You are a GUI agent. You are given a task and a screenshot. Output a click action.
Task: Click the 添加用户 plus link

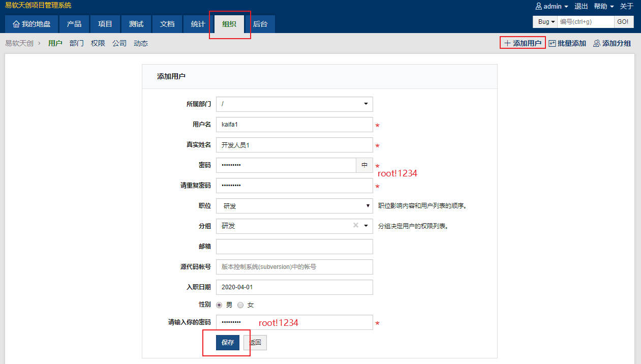[523, 43]
